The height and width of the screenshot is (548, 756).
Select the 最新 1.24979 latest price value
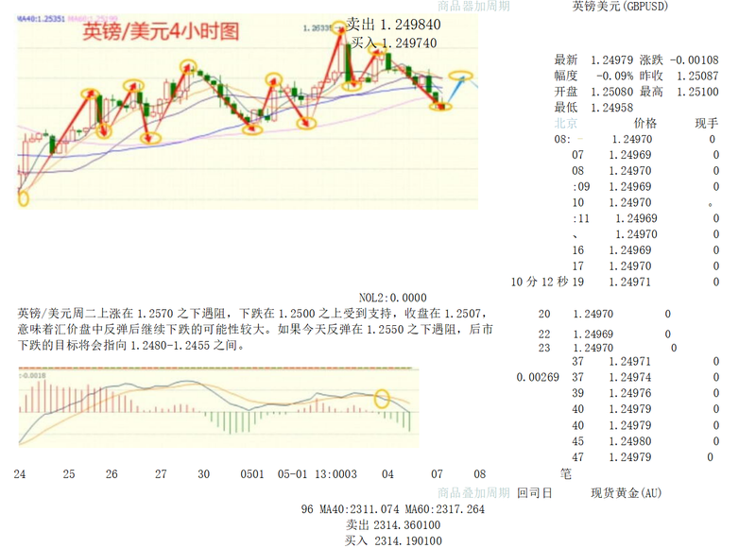(x=593, y=60)
